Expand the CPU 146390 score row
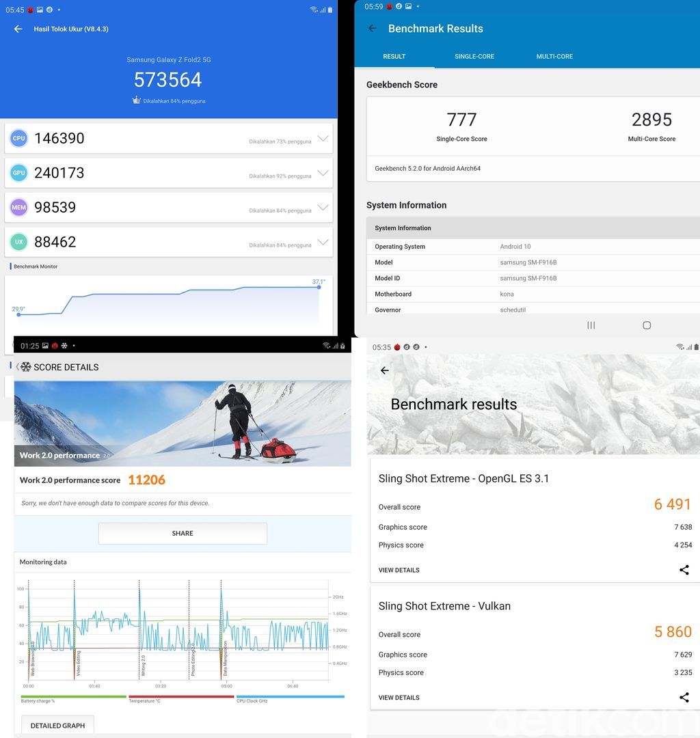 [169, 138]
